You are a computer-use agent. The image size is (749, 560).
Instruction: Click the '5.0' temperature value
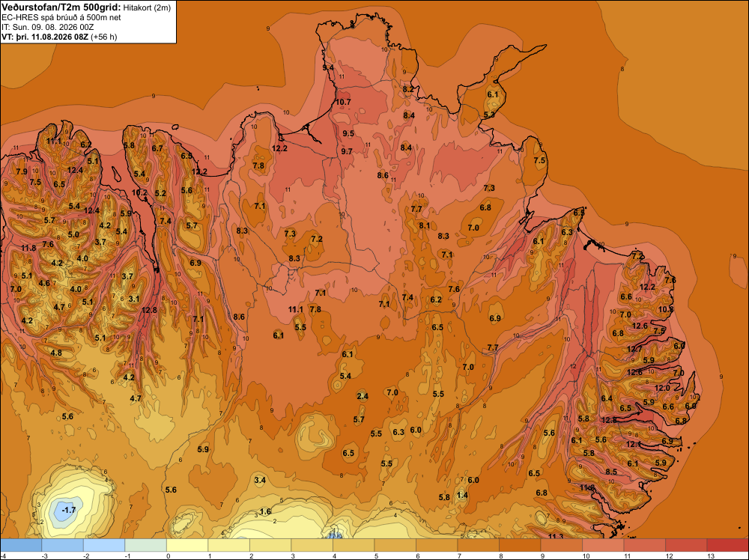[73, 234]
